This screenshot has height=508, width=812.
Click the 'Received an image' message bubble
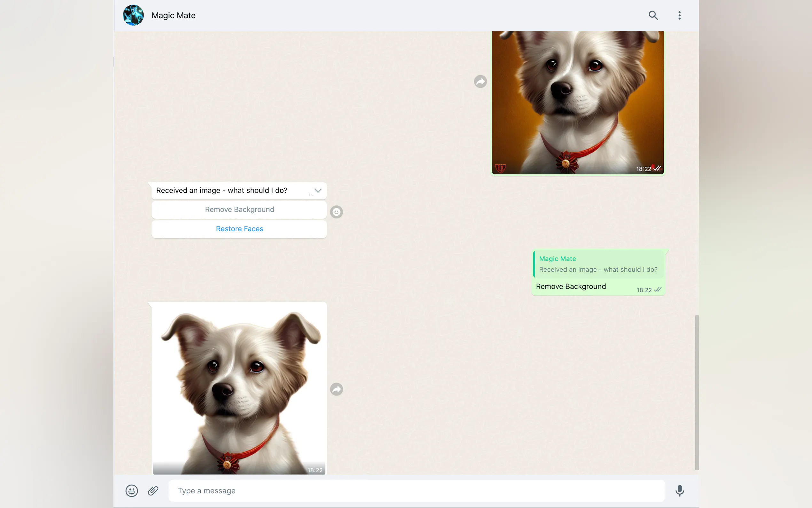point(222,191)
